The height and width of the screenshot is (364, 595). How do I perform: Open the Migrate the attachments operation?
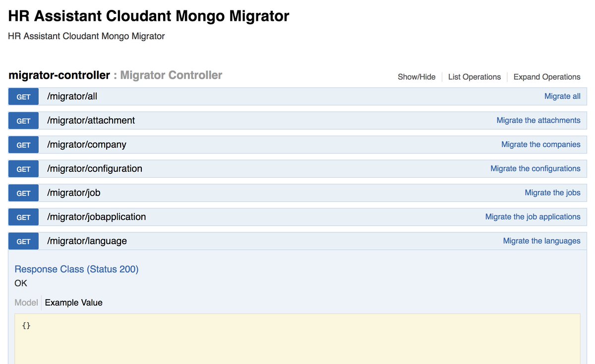pos(538,120)
